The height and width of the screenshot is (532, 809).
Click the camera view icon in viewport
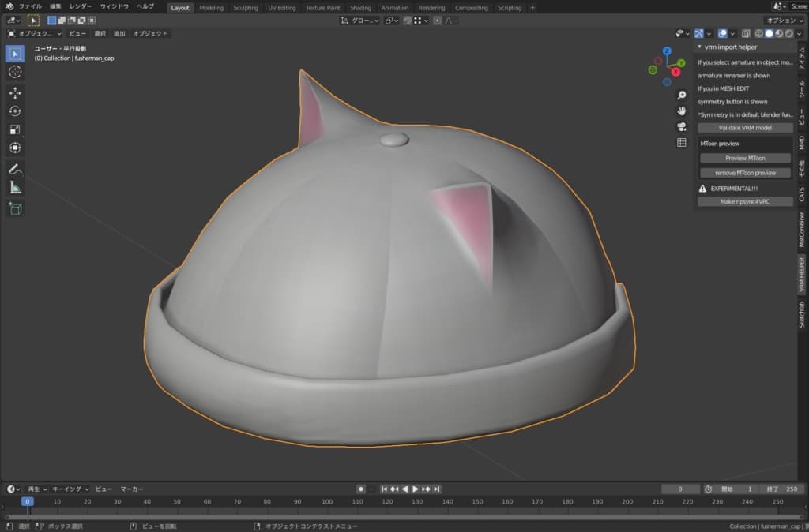[681, 126]
